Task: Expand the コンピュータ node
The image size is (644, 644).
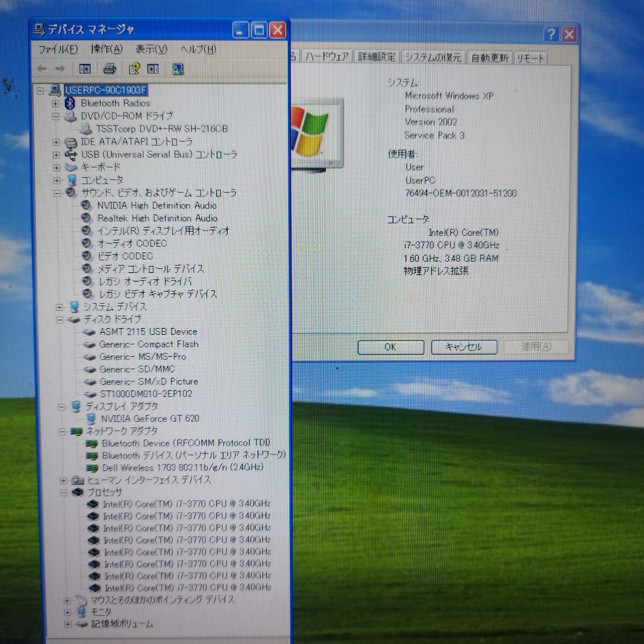Action: tap(56, 180)
